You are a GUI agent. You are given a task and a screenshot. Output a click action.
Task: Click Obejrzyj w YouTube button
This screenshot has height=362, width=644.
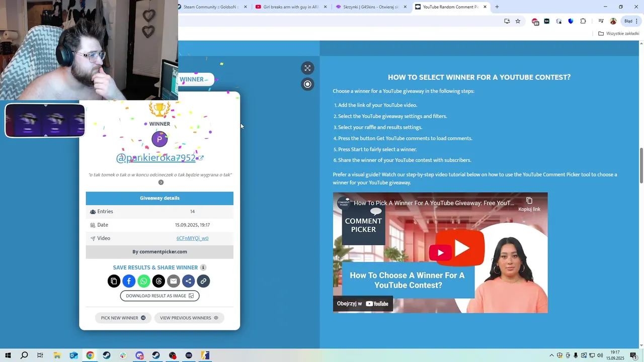(363, 304)
